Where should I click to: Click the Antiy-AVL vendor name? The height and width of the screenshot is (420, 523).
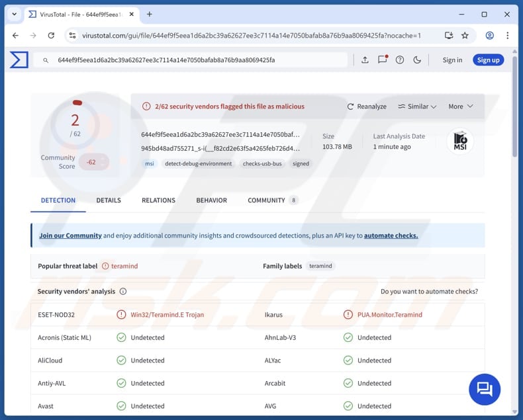click(x=52, y=383)
